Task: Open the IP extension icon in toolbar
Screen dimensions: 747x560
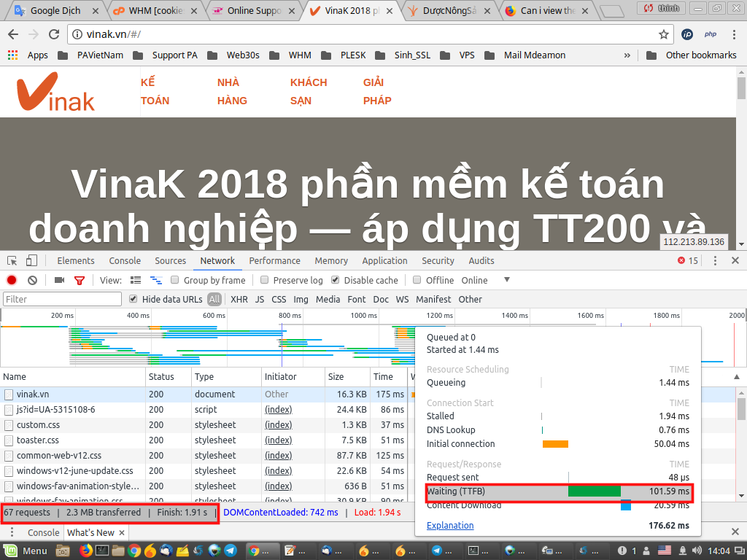Action: pos(687,34)
